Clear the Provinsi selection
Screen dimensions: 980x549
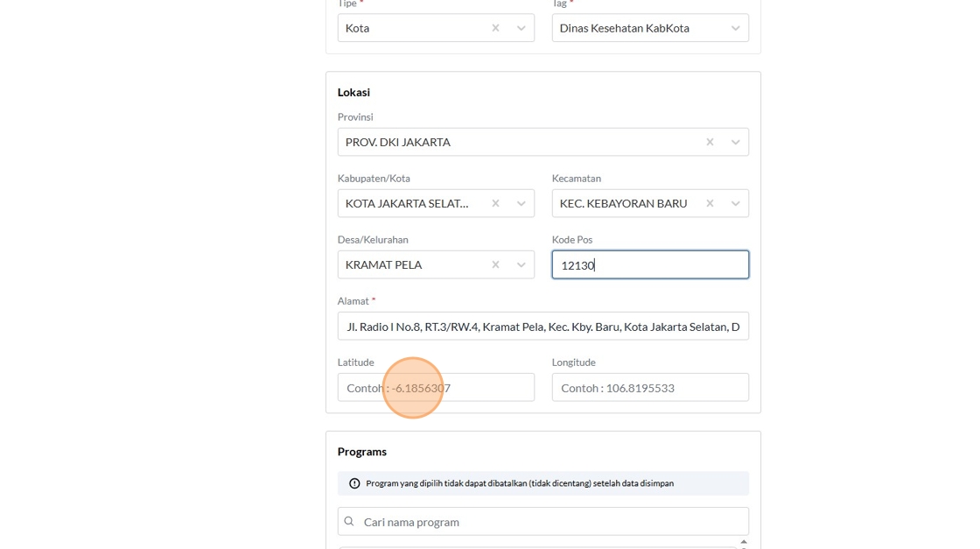point(710,142)
